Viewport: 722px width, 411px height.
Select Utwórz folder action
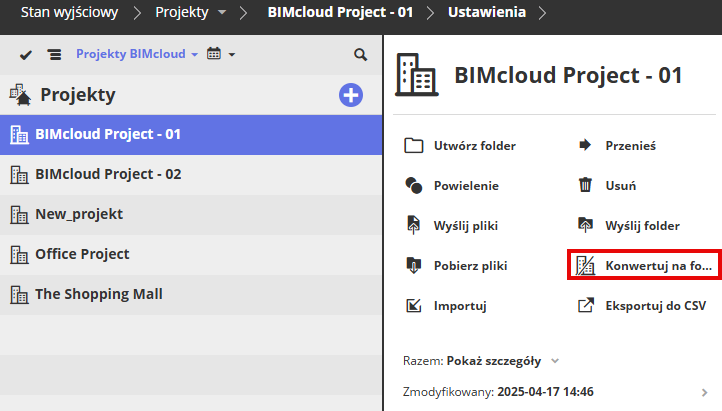click(x=460, y=145)
